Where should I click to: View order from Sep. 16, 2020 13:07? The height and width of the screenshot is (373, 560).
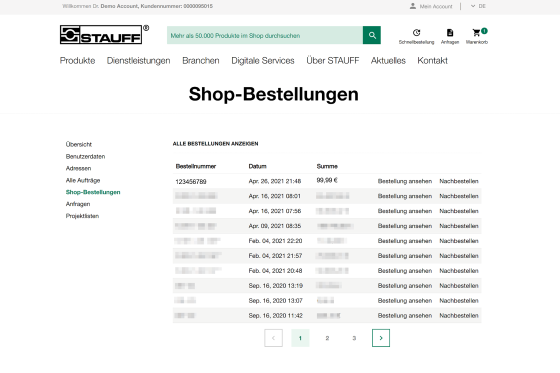click(x=405, y=301)
